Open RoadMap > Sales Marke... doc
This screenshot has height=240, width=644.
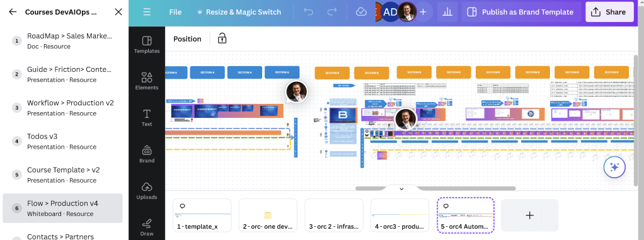62,40
